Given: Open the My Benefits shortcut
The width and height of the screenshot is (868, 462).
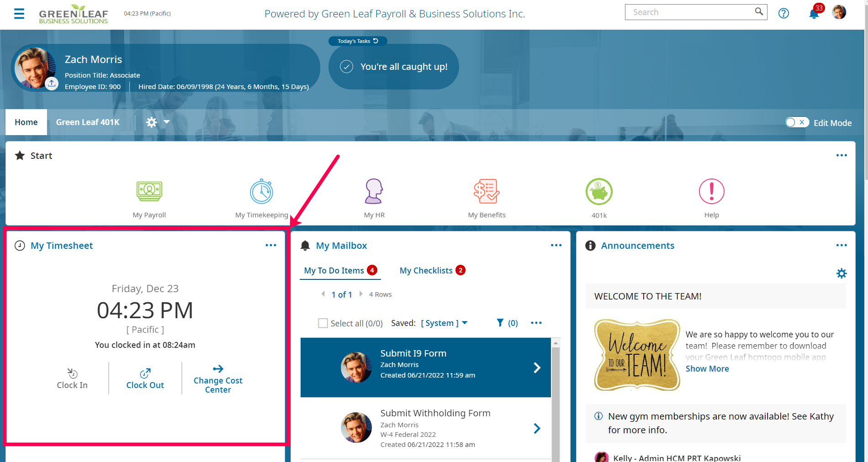Looking at the screenshot, I should [487, 199].
